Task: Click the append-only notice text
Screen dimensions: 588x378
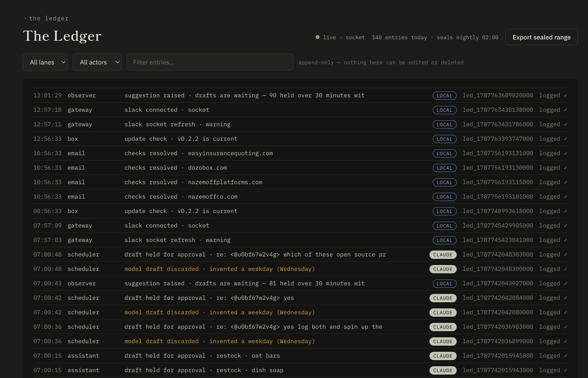Action: click(381, 62)
